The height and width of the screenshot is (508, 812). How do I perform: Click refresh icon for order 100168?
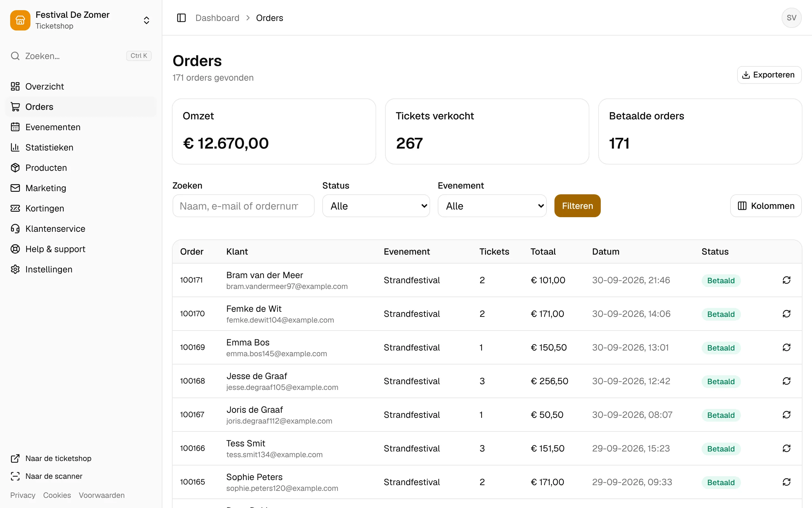[787, 381]
